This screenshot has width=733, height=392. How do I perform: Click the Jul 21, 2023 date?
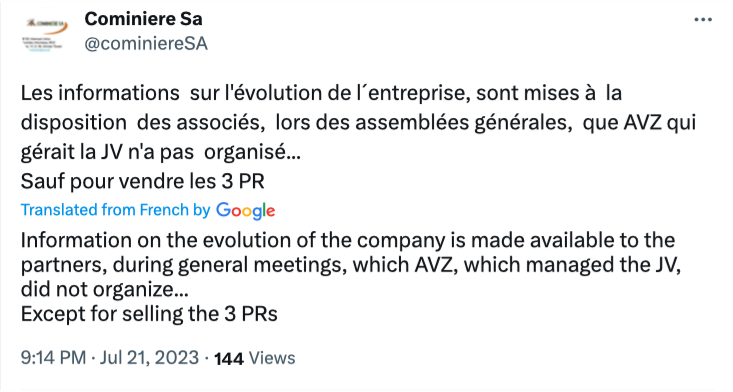pyautogui.click(x=149, y=357)
